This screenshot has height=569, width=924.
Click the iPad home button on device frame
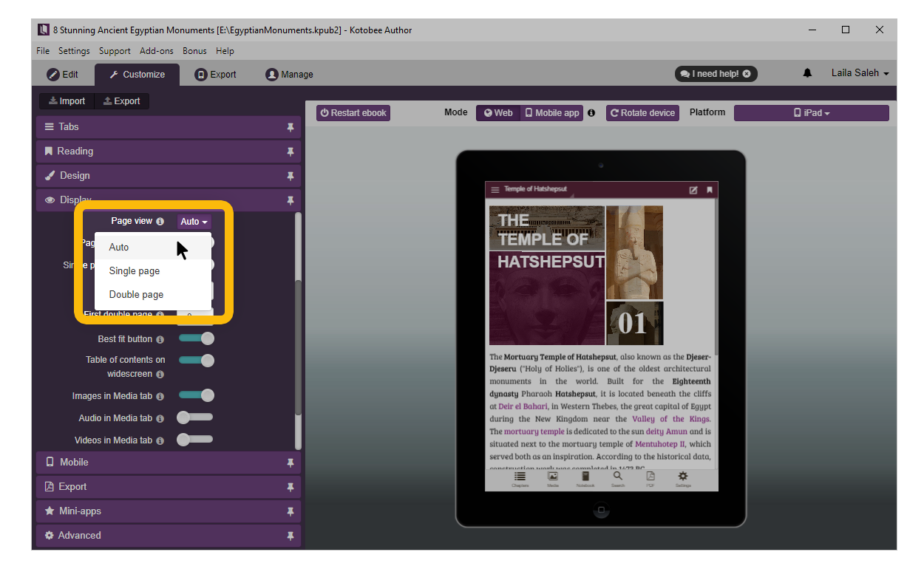[x=600, y=510]
